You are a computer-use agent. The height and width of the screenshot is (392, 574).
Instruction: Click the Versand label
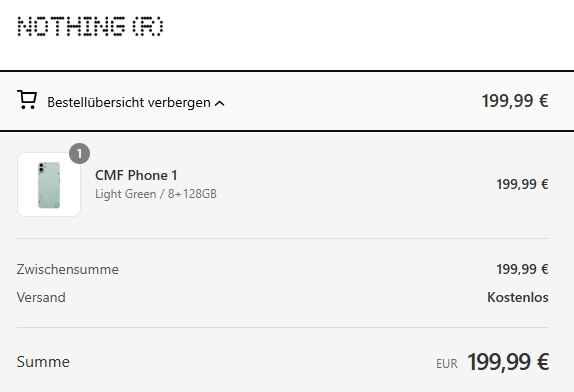41,297
